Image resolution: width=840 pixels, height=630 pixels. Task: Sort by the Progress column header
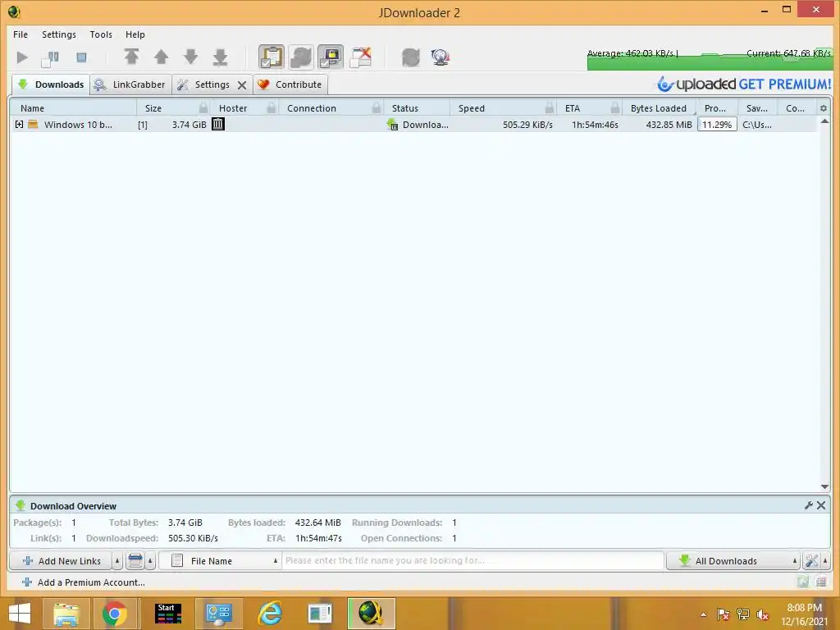tap(715, 108)
